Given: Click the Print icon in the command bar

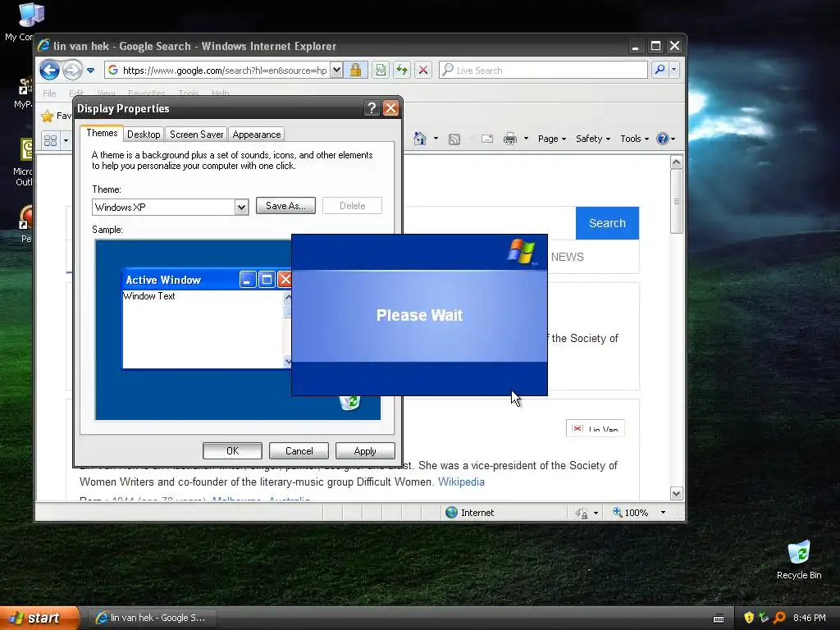Looking at the screenshot, I should [510, 139].
